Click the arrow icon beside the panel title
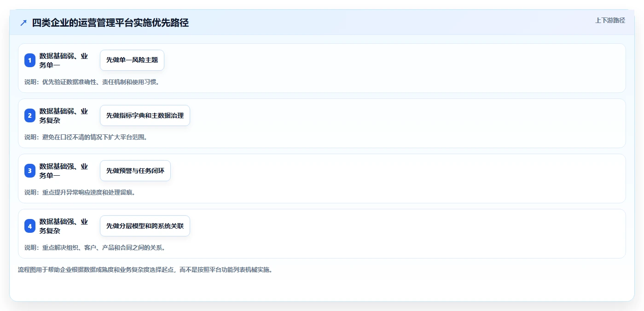 23,23
